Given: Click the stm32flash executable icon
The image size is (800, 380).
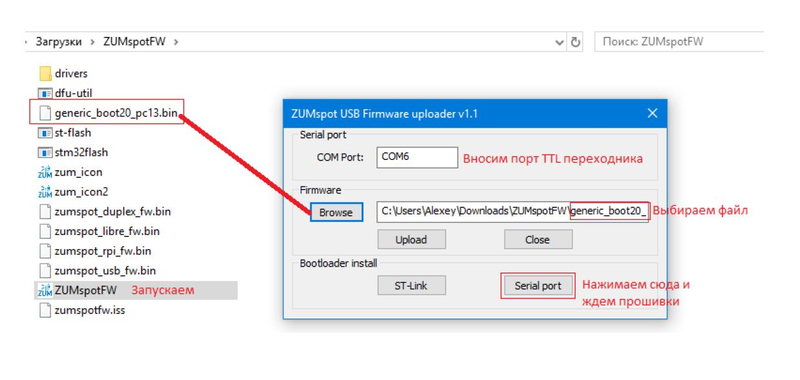Looking at the screenshot, I should [45, 153].
